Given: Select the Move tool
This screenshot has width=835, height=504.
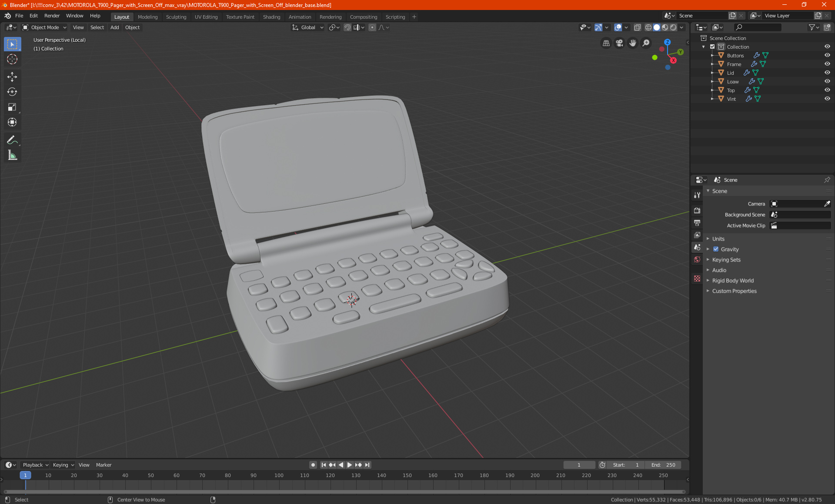Looking at the screenshot, I should (x=12, y=77).
